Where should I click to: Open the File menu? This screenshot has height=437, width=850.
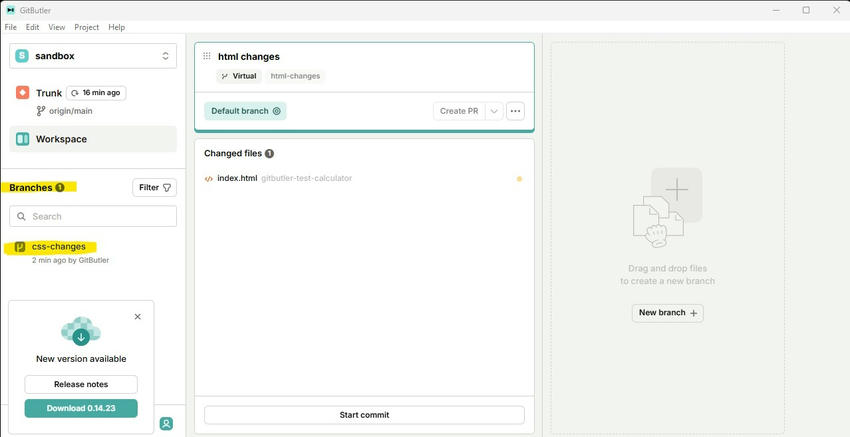click(x=10, y=27)
